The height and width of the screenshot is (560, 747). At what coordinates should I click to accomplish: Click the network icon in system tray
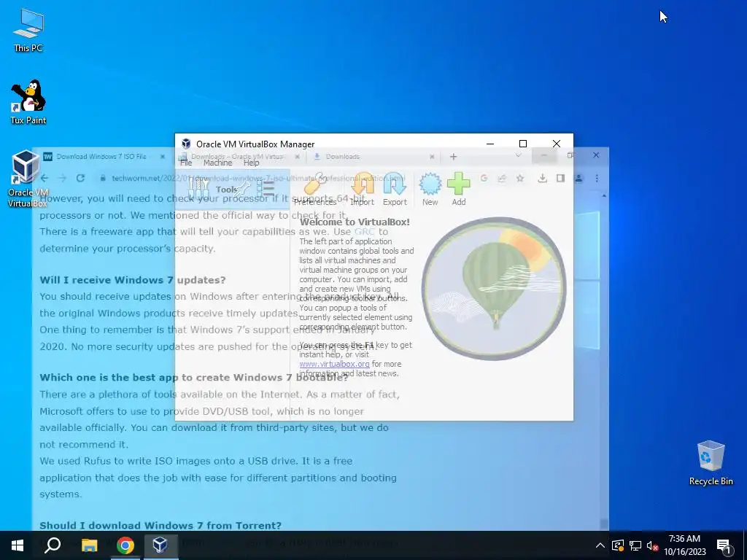[635, 545]
